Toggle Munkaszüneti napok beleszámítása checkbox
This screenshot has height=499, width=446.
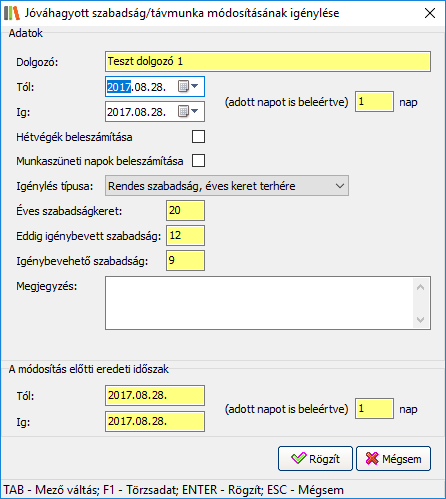(198, 160)
